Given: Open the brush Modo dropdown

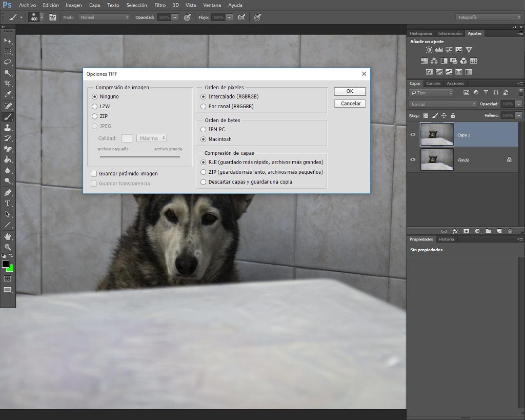Looking at the screenshot, I should [104, 17].
